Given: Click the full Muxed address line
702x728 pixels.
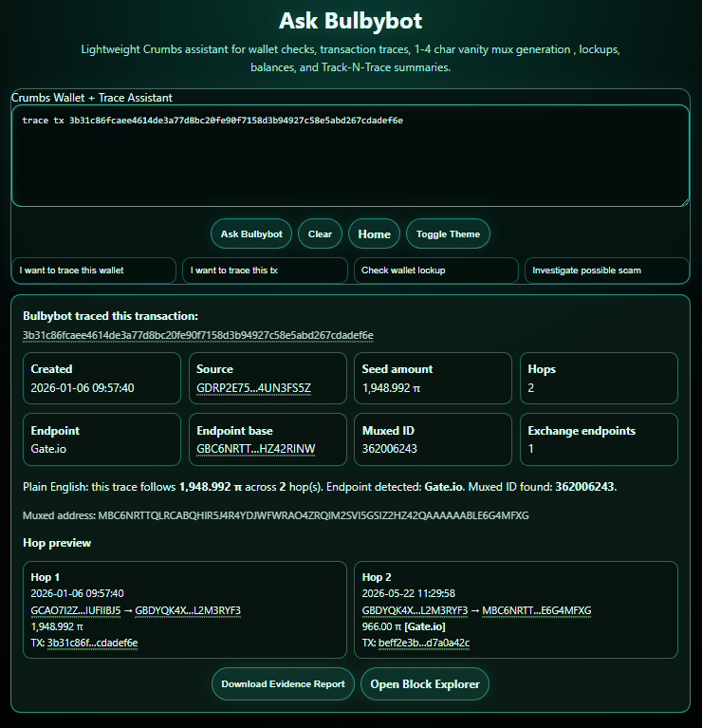Looking at the screenshot, I should coord(276,515).
